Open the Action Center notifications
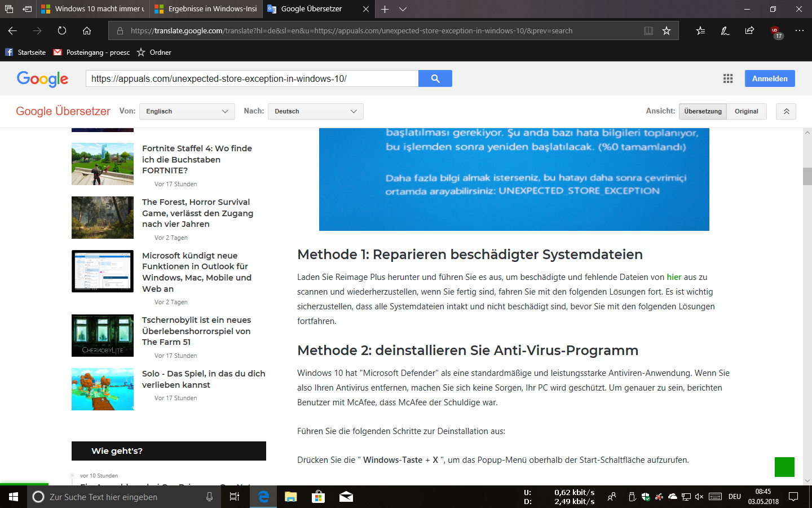 coord(793,497)
